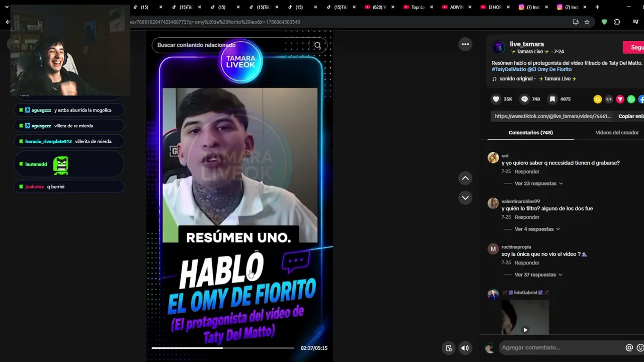Follow live_tamara with the Seguir button
644x362 pixels.
(634, 47)
